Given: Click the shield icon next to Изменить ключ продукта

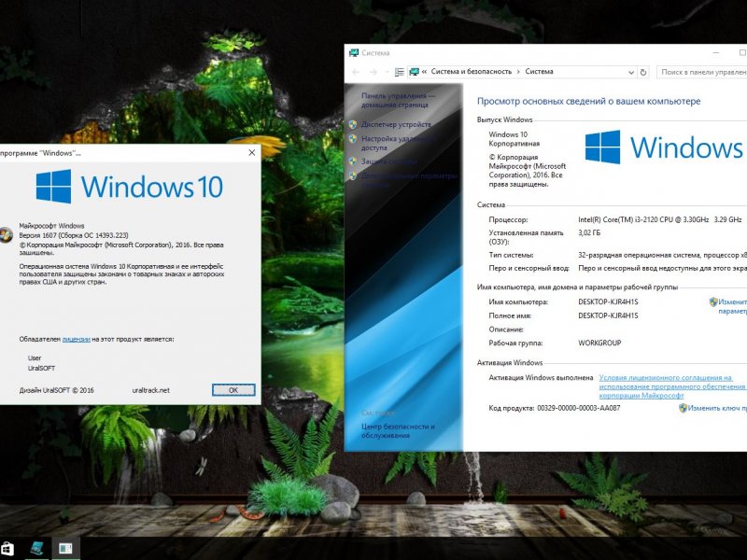Looking at the screenshot, I should click(x=683, y=408).
